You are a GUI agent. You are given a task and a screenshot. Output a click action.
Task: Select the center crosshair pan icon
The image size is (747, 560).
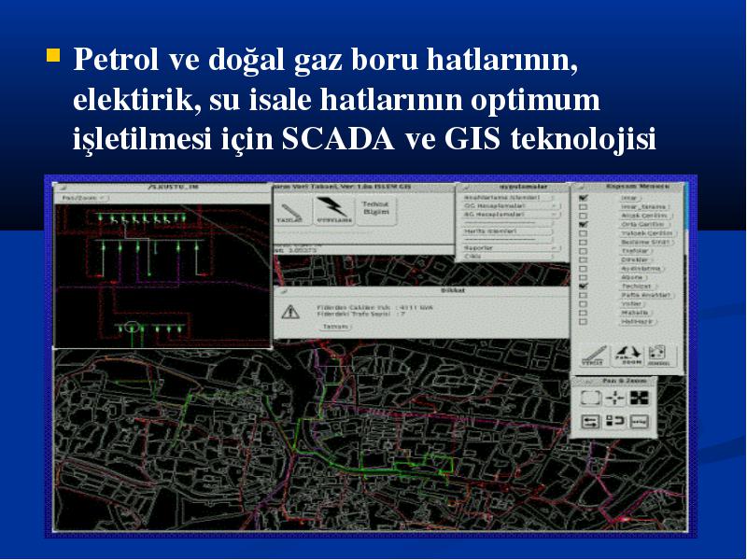coord(615,398)
